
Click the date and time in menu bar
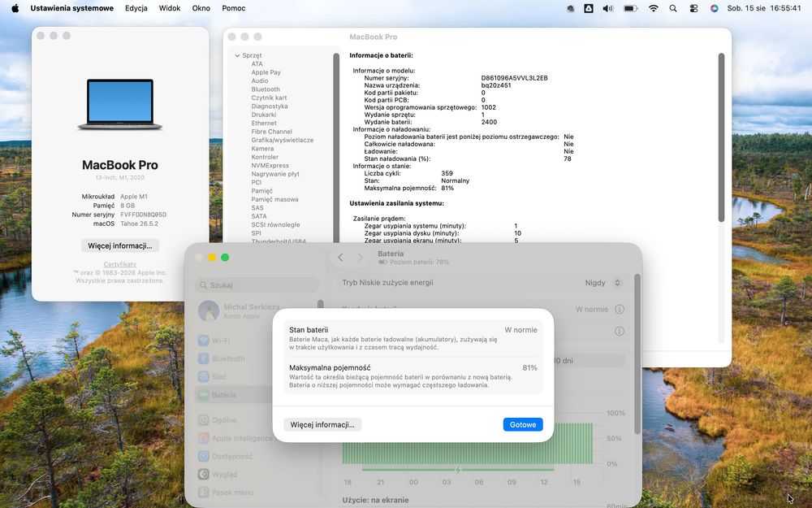764,8
